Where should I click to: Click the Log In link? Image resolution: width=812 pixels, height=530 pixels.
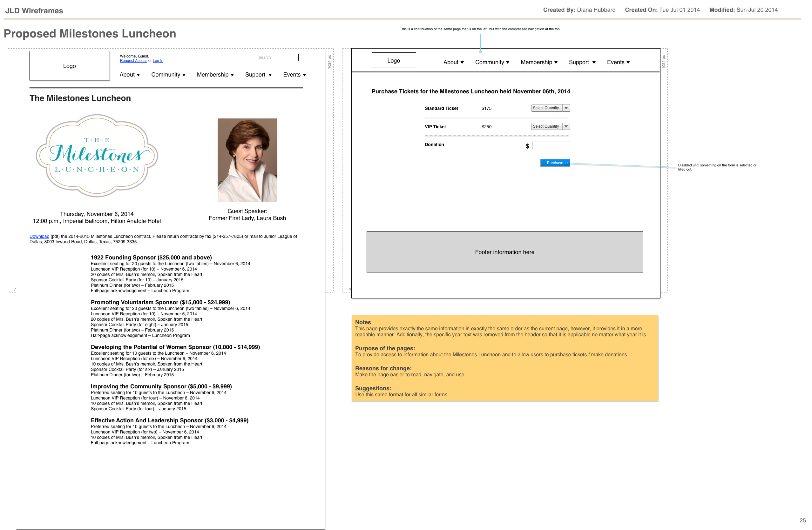[158, 61]
